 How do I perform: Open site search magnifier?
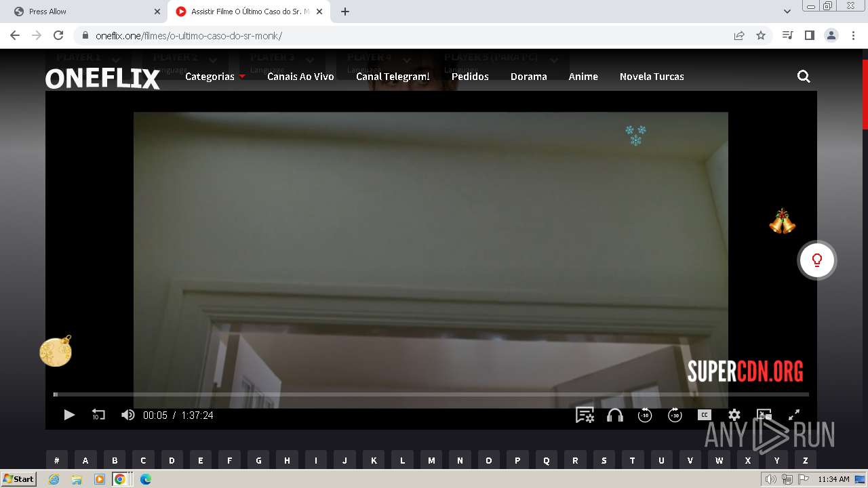[x=804, y=77]
